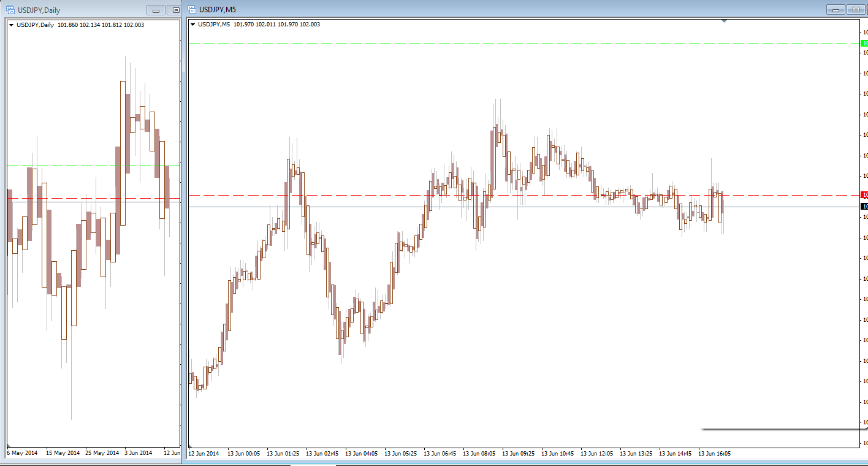
Task: Click the "12 Jun 2014" date on the M5 time axis
Action: coord(204,454)
